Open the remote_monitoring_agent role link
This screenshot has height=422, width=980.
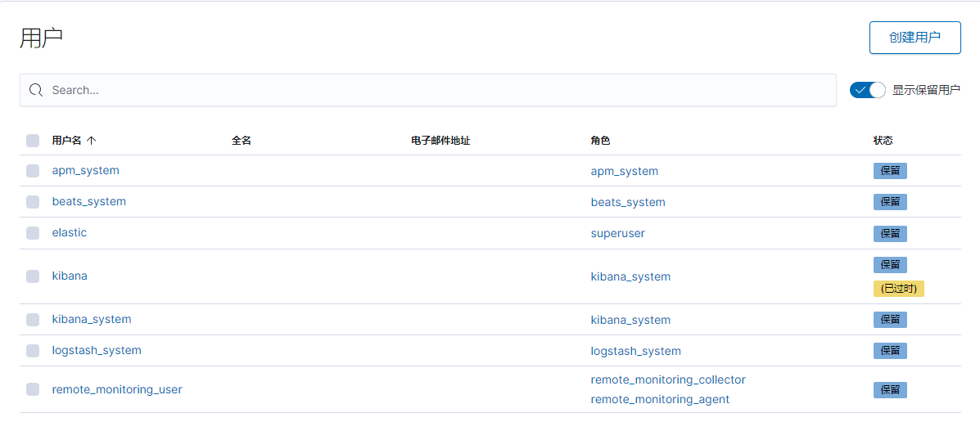660,399
